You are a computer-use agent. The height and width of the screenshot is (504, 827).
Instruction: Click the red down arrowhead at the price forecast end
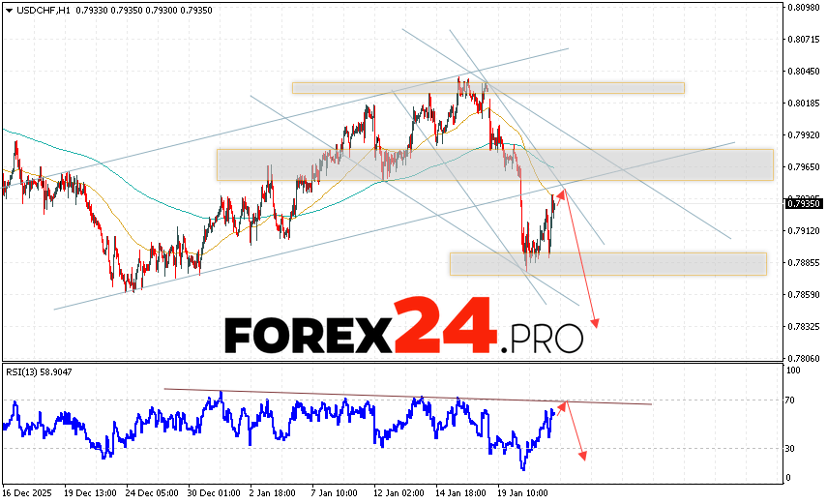pos(596,323)
